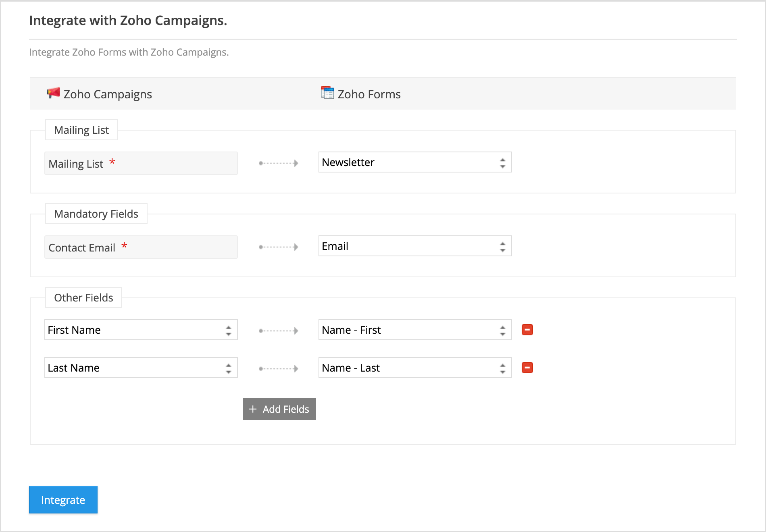This screenshot has width=766, height=532.
Task: Click the Zoho Campaigns column header text
Action: click(108, 94)
